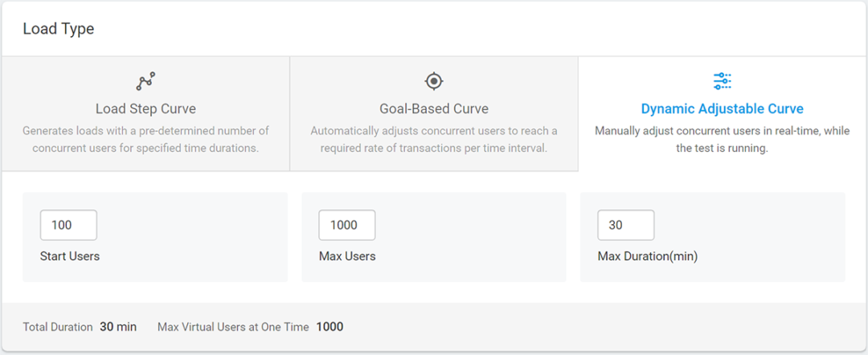Click the Load Step Curve graph icon
Viewport: 868px width, 355px height.
click(x=145, y=81)
